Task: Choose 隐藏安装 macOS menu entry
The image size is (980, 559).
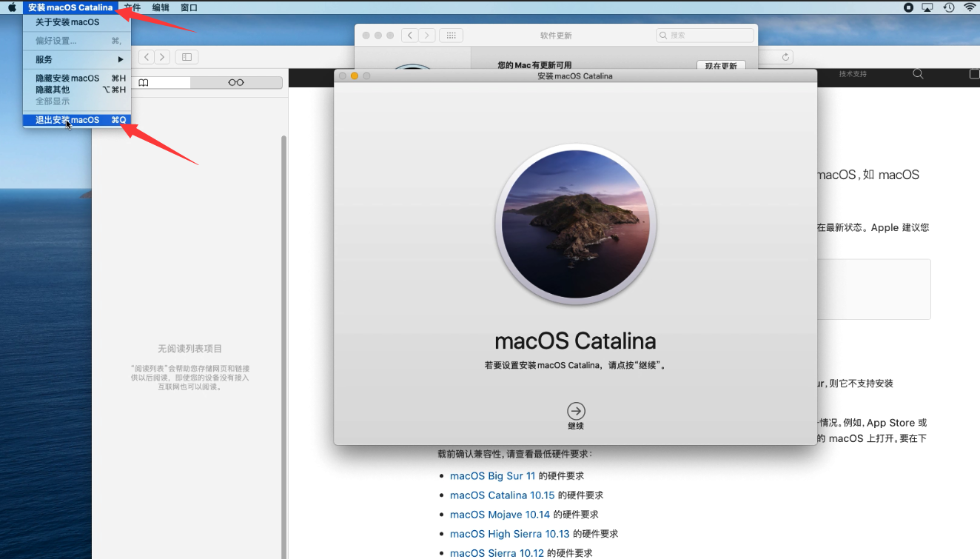Action: 77,78
